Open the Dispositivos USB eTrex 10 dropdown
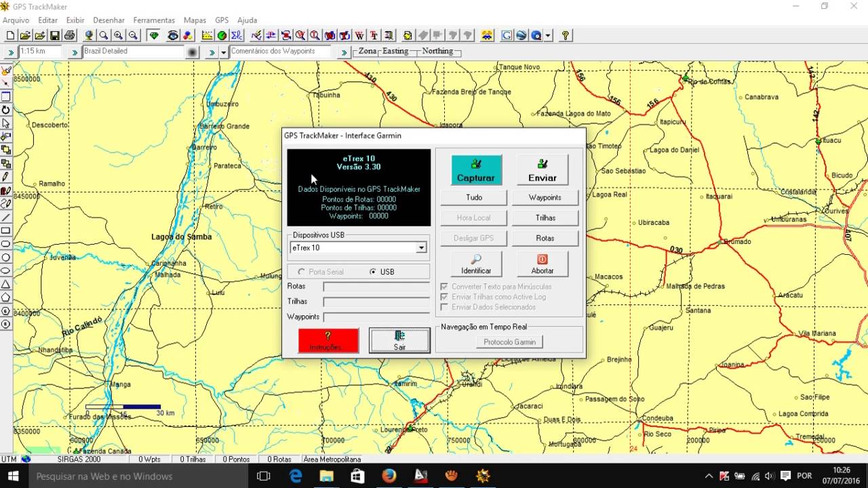 [421, 248]
